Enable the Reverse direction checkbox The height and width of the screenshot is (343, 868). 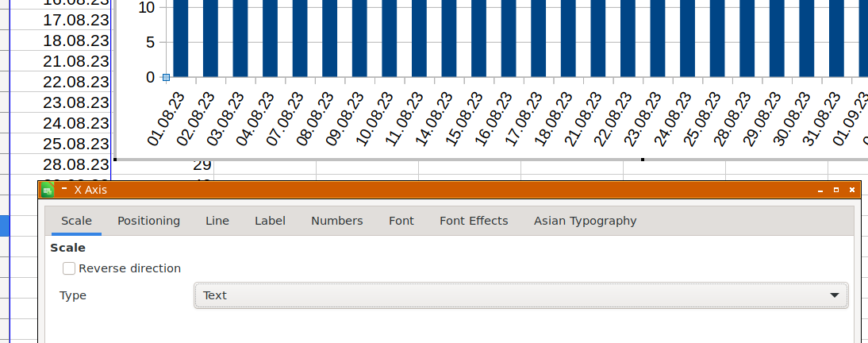[x=70, y=268]
